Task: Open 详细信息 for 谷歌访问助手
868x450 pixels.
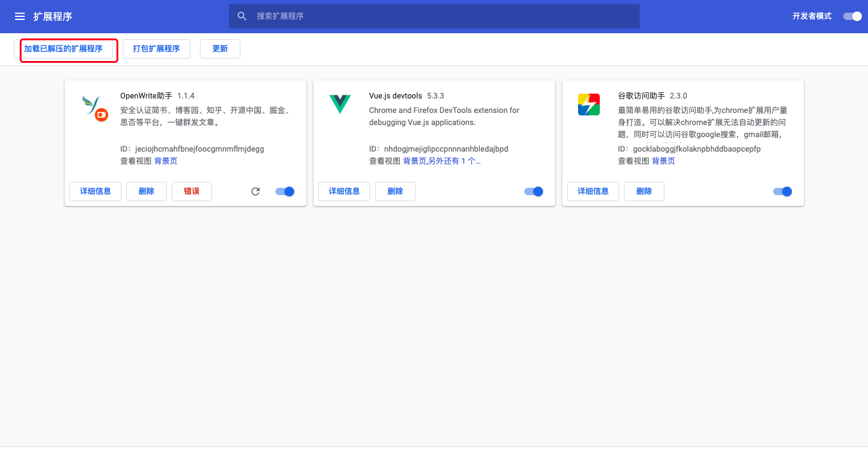Action: (593, 191)
